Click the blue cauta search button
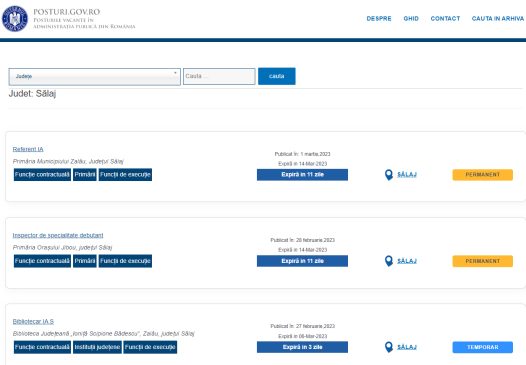The image size is (526, 365). 277,76
